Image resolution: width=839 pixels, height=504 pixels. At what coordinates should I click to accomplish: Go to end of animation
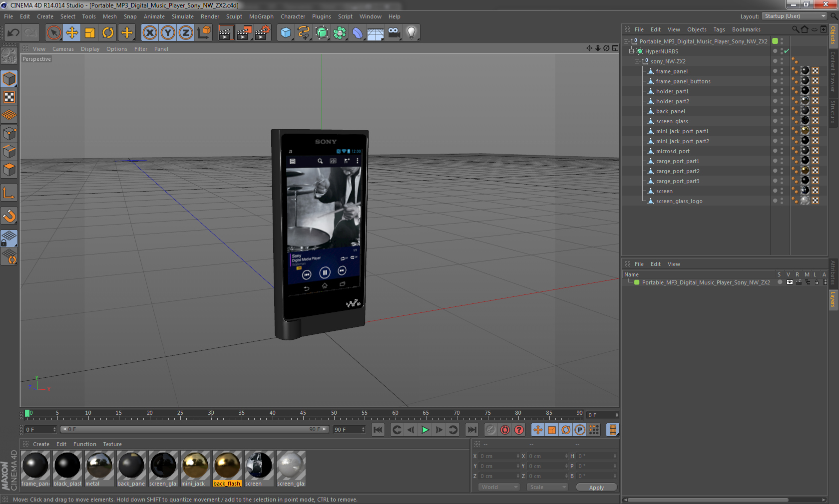click(471, 430)
